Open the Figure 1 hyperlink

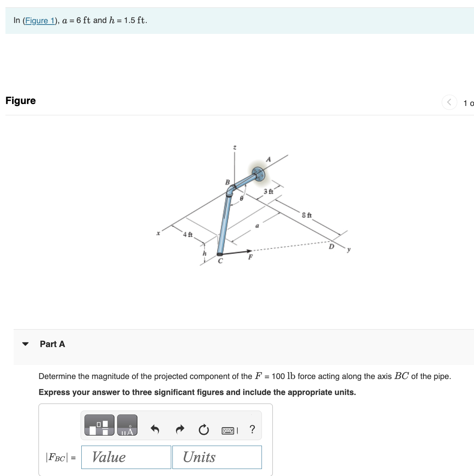tap(40, 20)
